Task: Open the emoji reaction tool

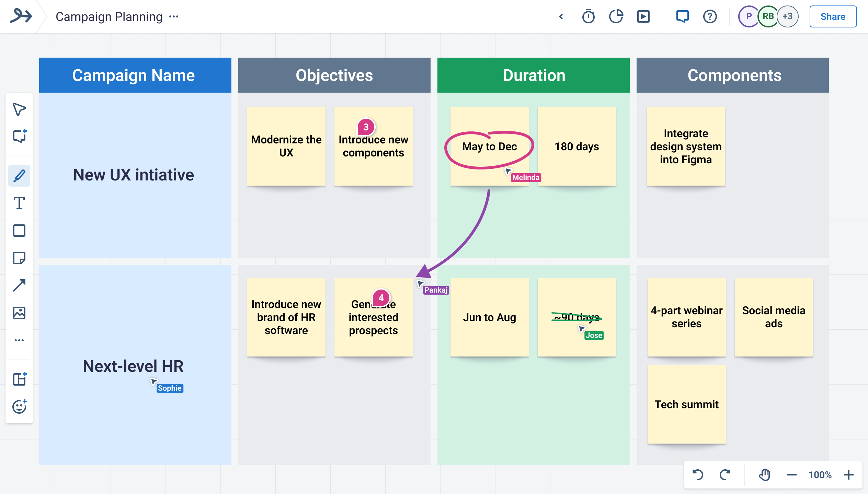Action: tap(19, 407)
